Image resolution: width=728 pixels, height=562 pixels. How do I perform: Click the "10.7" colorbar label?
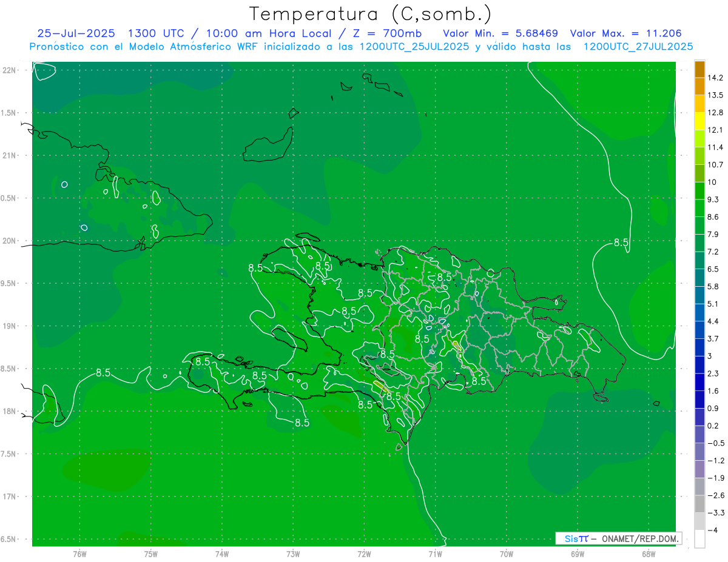click(x=715, y=165)
